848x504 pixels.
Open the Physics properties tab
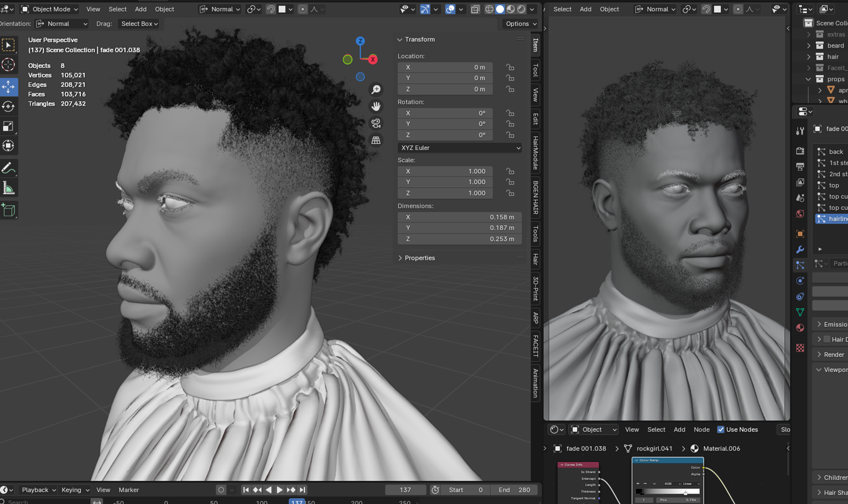coord(800,281)
